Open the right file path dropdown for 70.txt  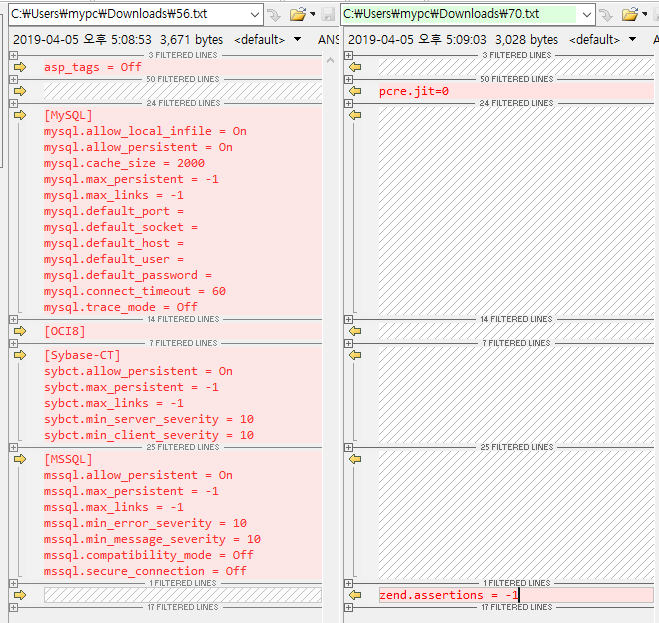click(587, 15)
